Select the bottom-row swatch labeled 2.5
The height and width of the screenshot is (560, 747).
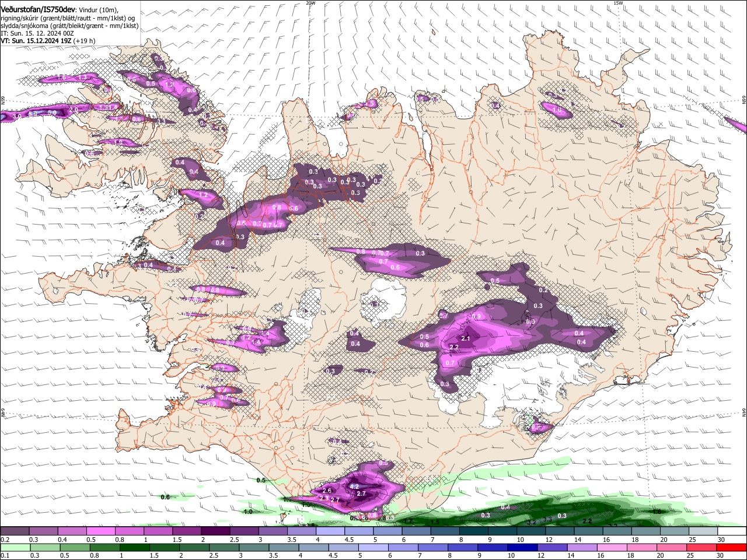click(224, 547)
